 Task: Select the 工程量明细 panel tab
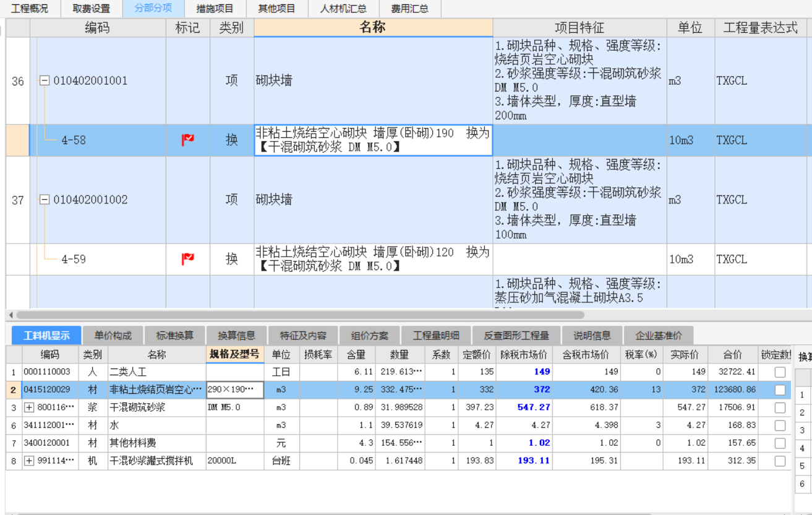pyautogui.click(x=436, y=336)
